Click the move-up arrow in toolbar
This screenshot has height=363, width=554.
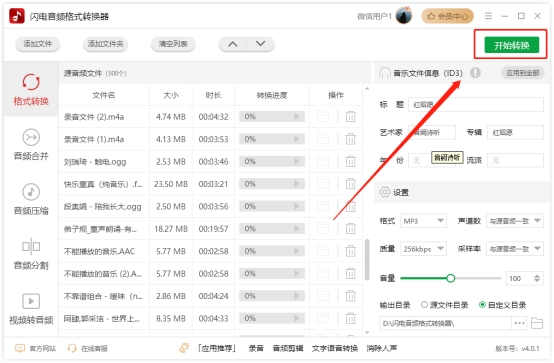tap(232, 44)
